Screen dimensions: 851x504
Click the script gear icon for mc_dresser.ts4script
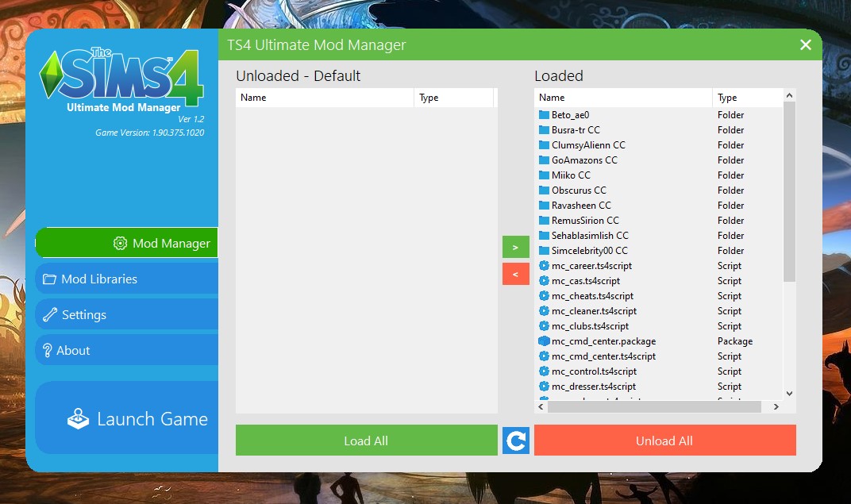[544, 387]
